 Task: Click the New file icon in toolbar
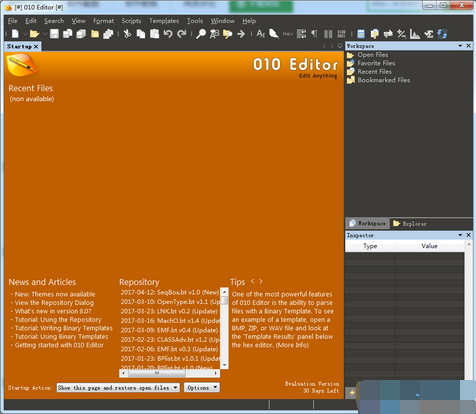point(15,34)
